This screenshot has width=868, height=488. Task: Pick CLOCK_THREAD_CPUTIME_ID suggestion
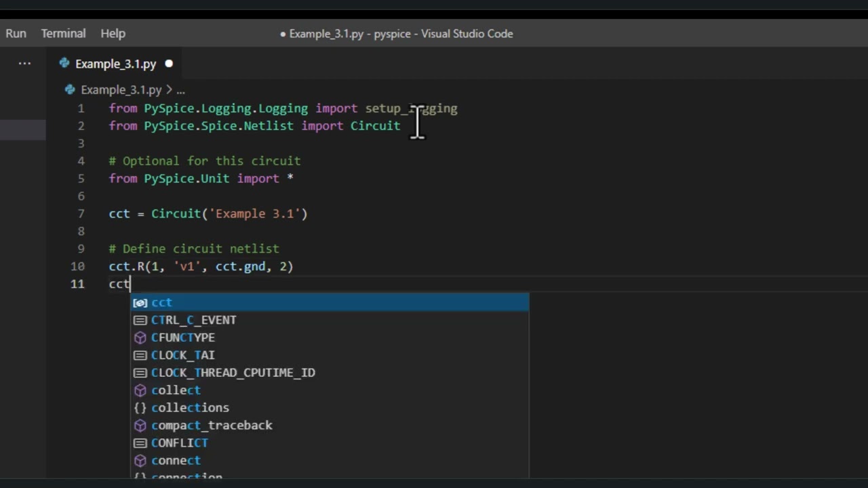[330, 373]
